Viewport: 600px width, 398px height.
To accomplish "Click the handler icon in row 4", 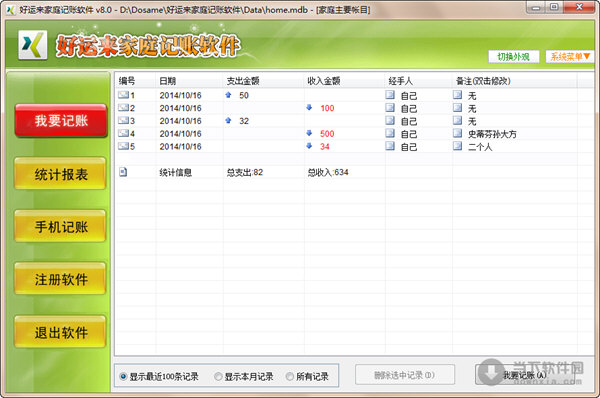I will [x=390, y=133].
